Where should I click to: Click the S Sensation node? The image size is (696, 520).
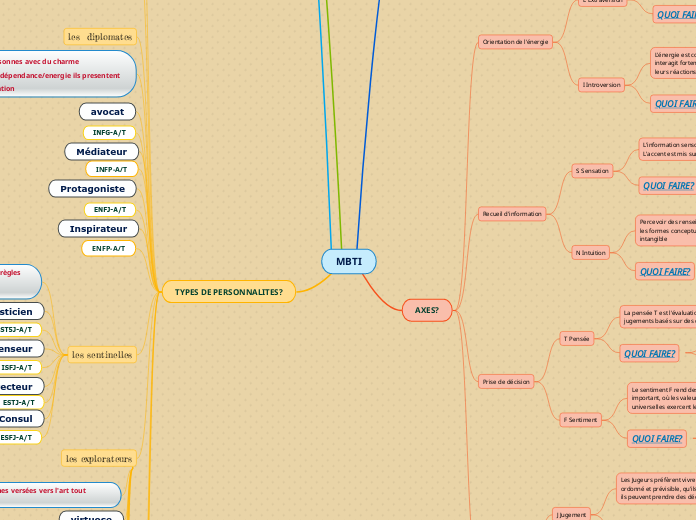tap(592, 171)
